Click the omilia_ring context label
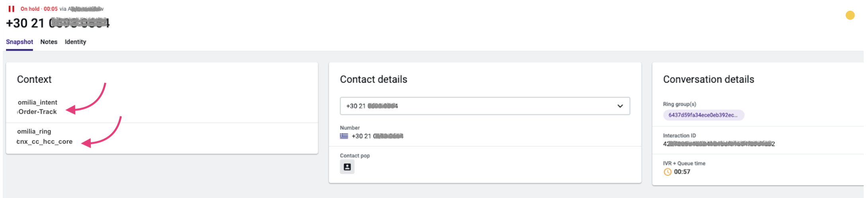The width and height of the screenshot is (868, 198). coord(34,132)
